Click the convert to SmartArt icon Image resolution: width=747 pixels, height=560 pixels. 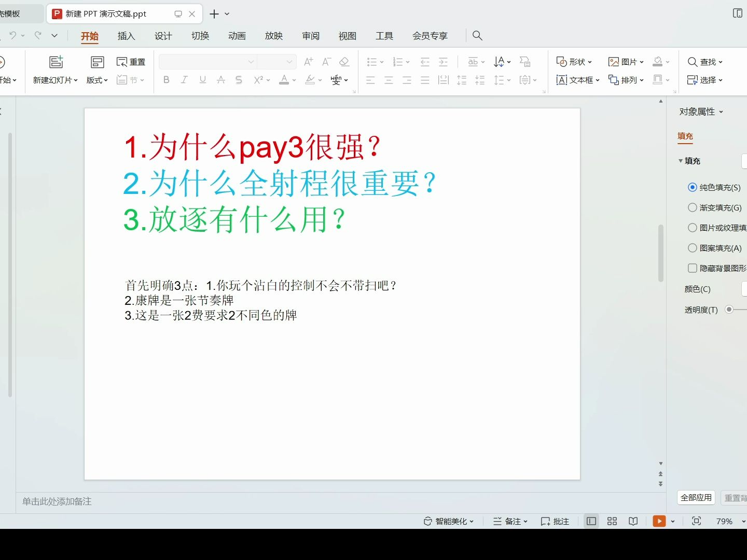525,62
